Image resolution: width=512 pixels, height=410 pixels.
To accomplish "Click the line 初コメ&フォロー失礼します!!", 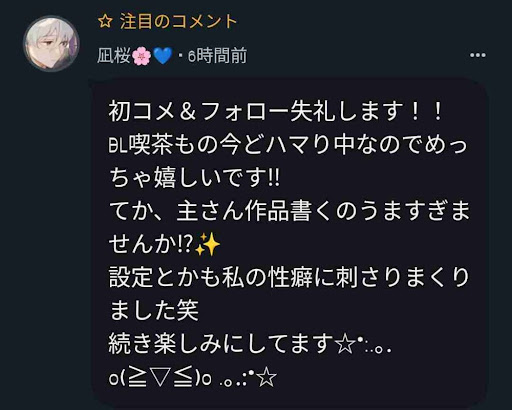I will click(276, 111).
